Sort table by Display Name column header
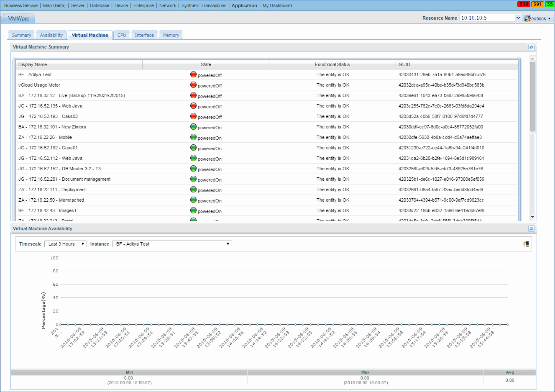 point(33,64)
